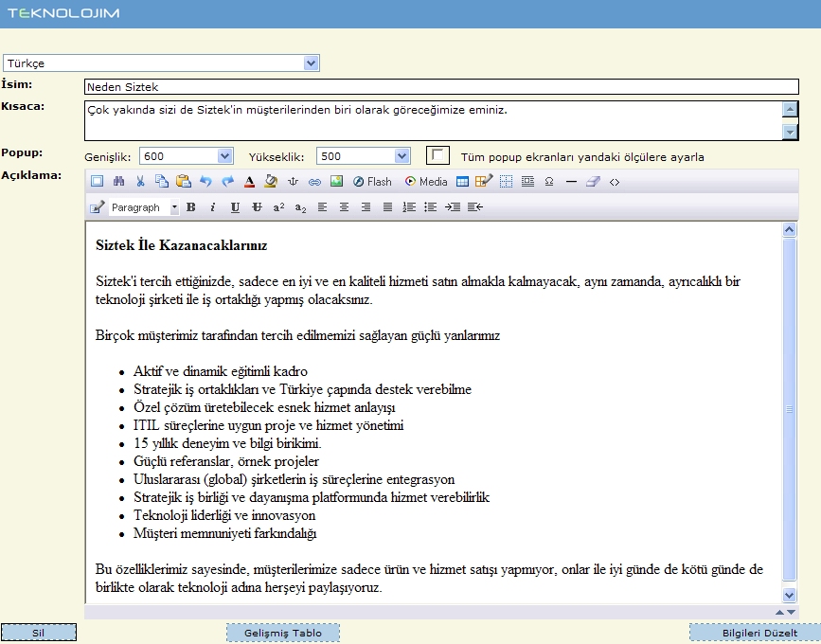This screenshot has width=821, height=644.
Task: Click the editor vertical scrollbar thumb
Action: (x=789, y=409)
